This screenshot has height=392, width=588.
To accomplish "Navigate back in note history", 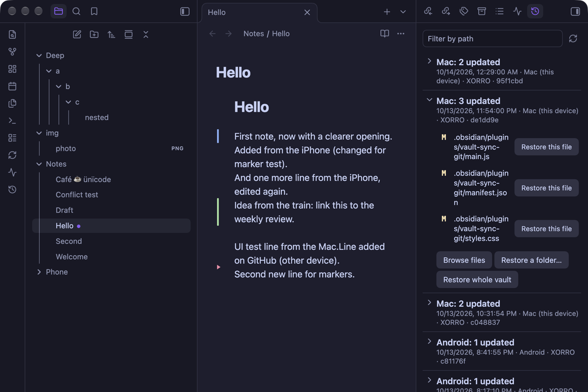I will tap(212, 34).
